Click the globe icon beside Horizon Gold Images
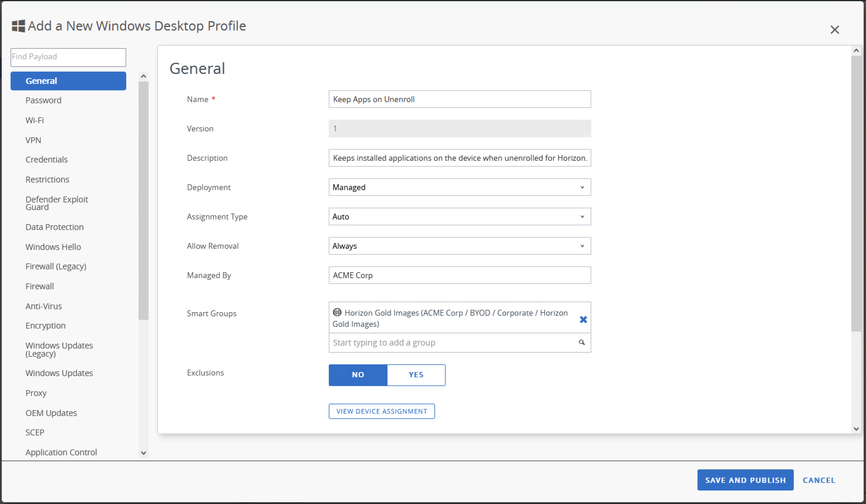 pyautogui.click(x=337, y=312)
